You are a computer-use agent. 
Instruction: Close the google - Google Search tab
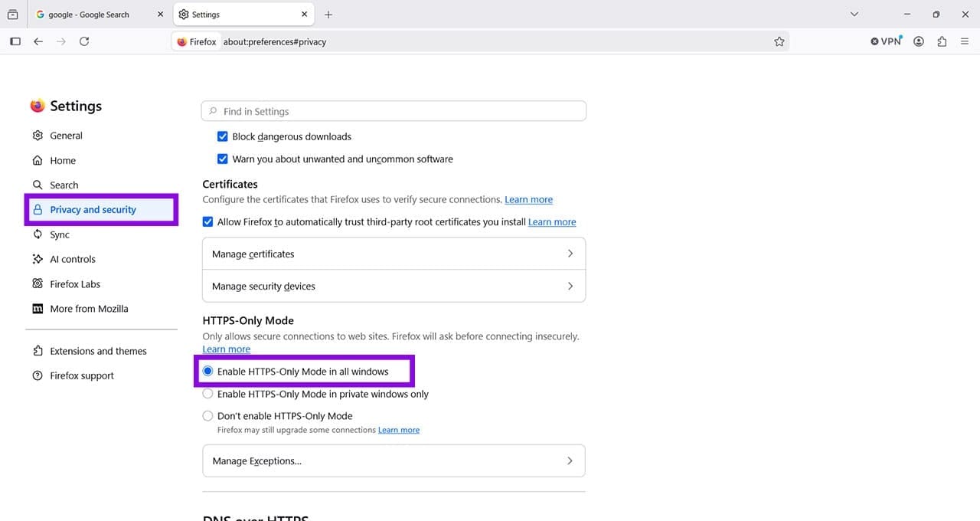click(160, 14)
